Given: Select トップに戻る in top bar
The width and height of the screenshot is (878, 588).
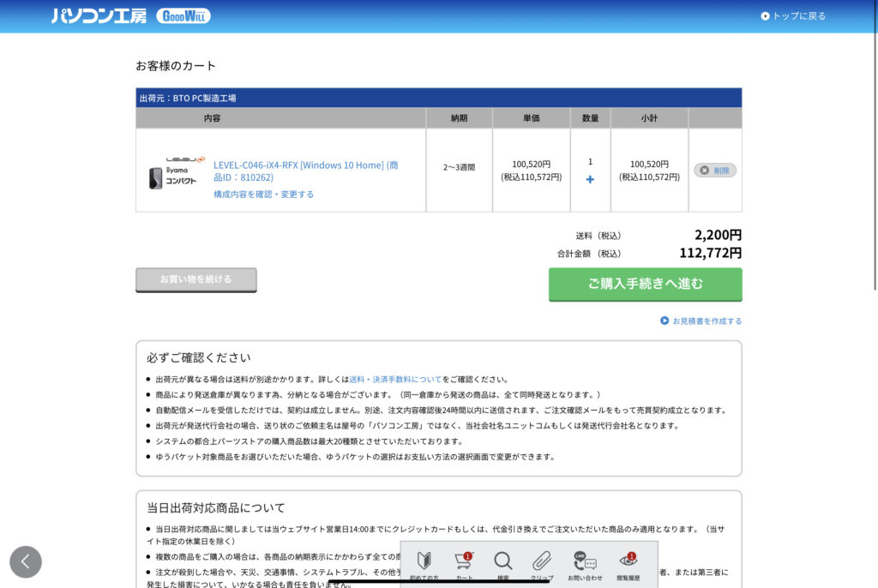Looking at the screenshot, I should coord(793,15).
